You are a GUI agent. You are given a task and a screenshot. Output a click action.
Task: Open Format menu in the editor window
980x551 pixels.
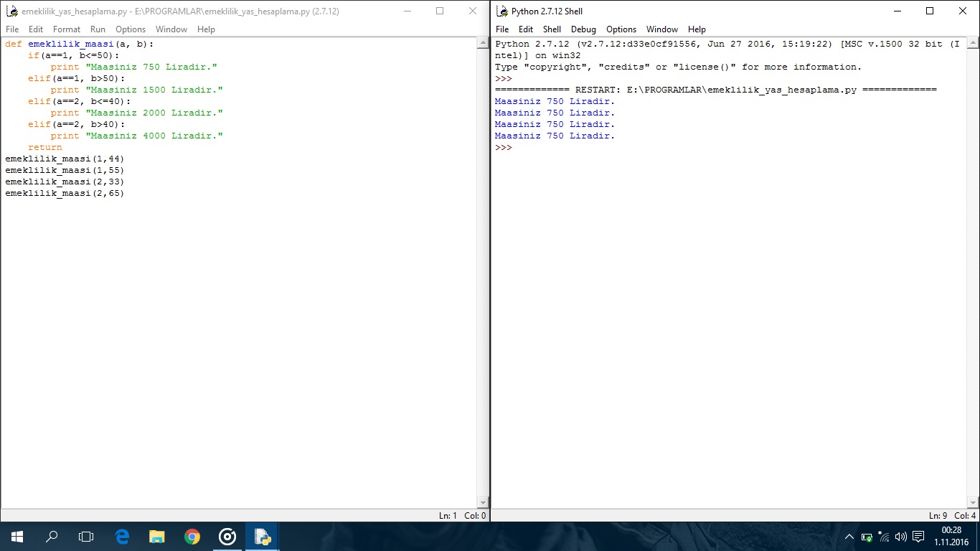(67, 29)
